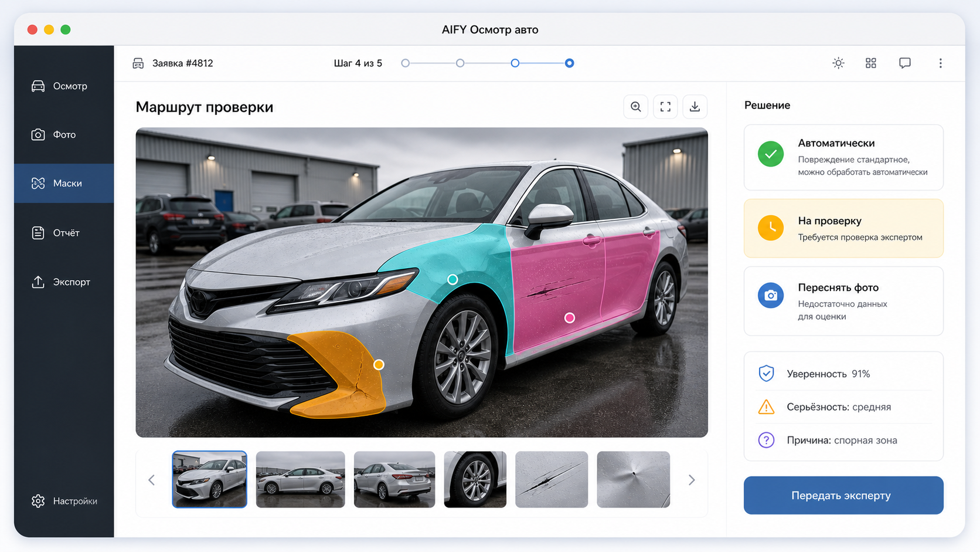This screenshot has height=552, width=980.
Task: Open the three-dot more options menu
Action: (940, 63)
